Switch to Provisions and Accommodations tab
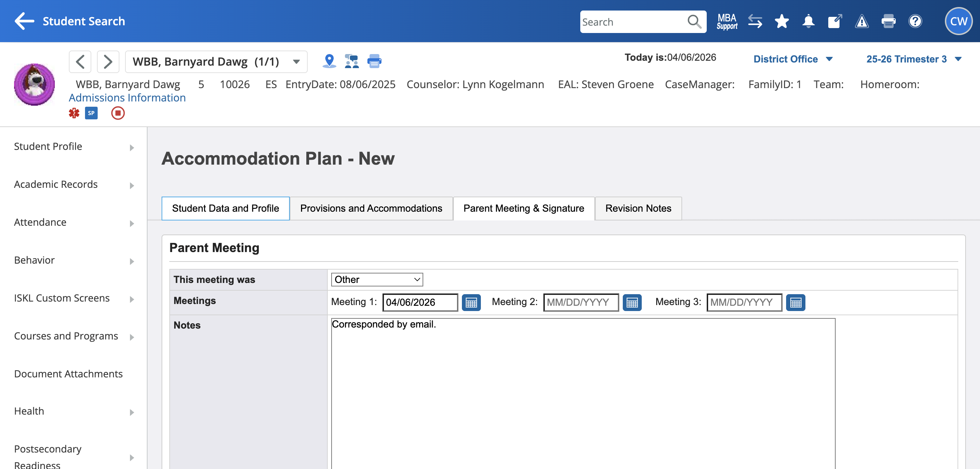Screen dimensions: 980x469 371,208
